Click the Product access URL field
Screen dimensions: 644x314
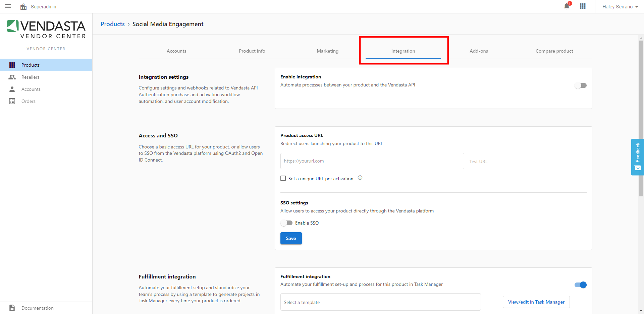pos(372,161)
